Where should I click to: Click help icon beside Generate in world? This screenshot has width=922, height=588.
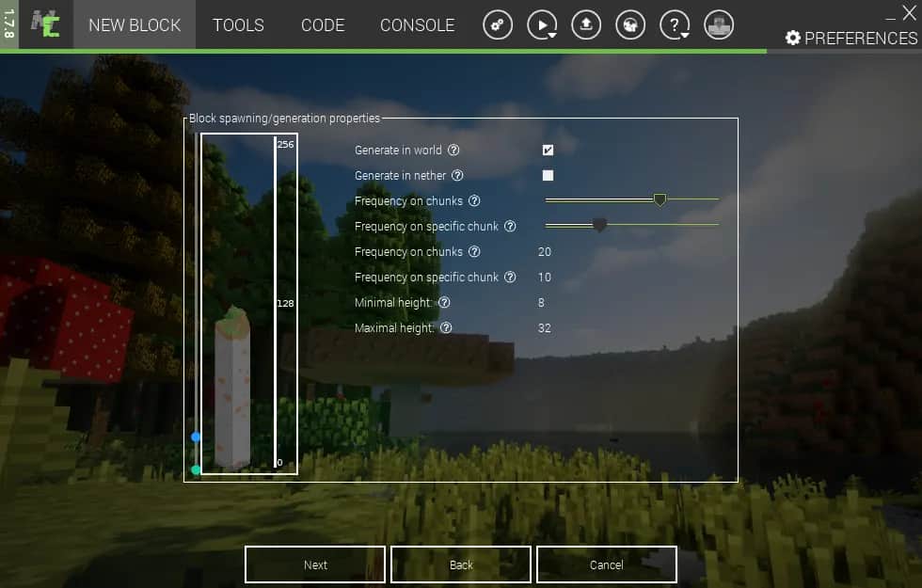[453, 151]
